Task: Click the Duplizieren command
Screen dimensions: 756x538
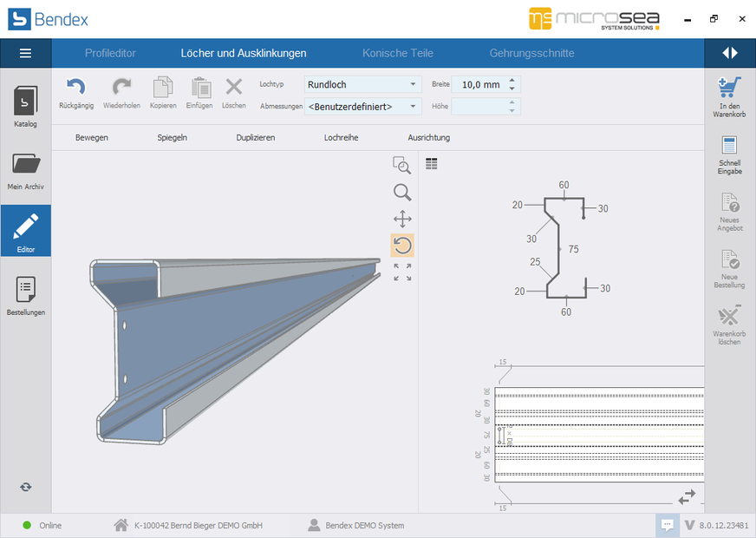Action: click(x=256, y=137)
